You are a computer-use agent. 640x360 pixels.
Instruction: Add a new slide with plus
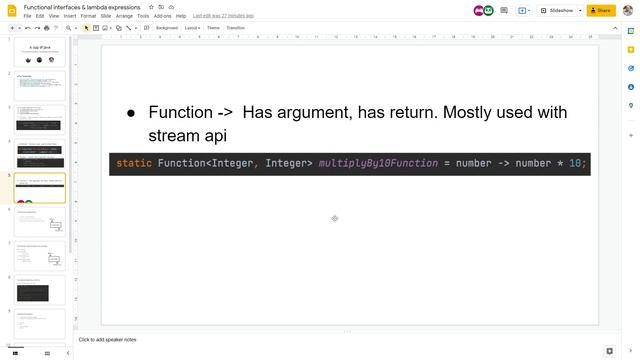[12, 28]
